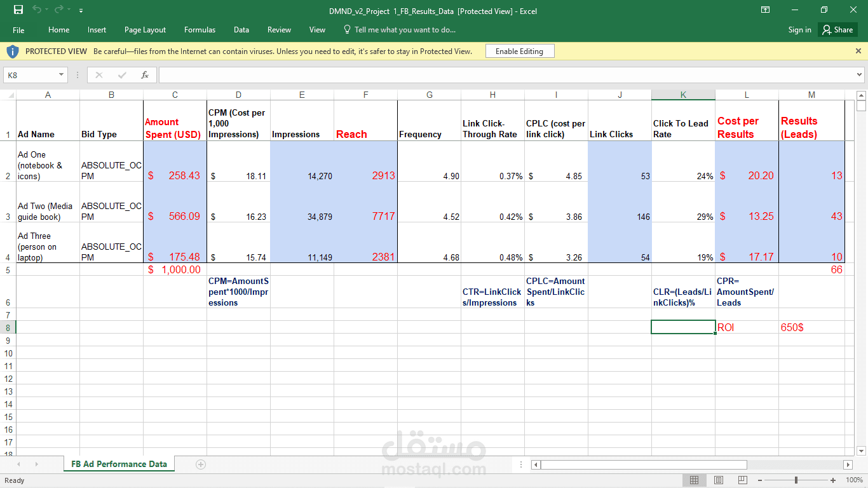Viewport: 868px width, 488px height.
Task: Switch to the View tab
Action: (x=317, y=30)
